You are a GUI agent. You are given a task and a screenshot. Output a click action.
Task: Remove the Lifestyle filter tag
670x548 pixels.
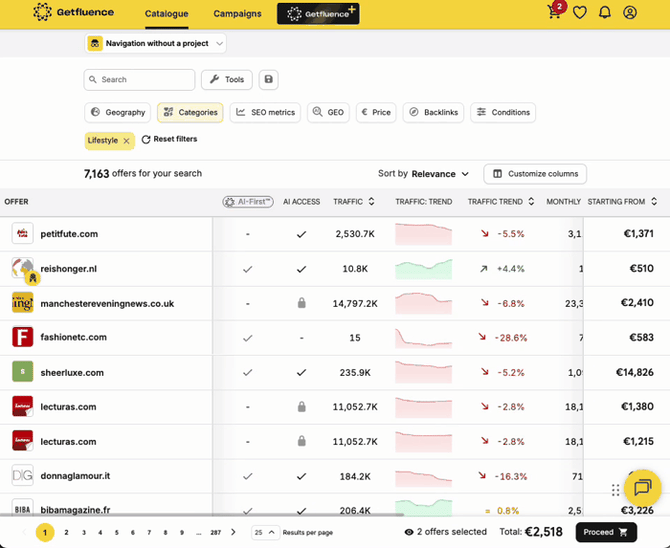coord(126,141)
